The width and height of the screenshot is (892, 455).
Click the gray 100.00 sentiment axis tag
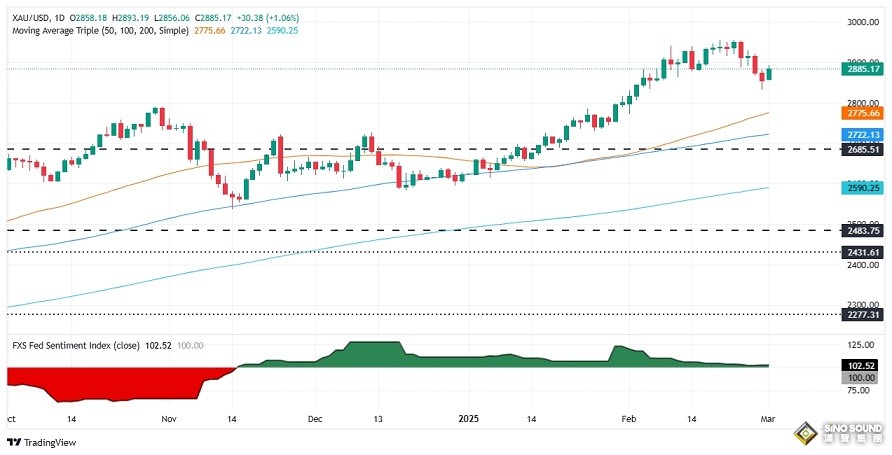(859, 378)
